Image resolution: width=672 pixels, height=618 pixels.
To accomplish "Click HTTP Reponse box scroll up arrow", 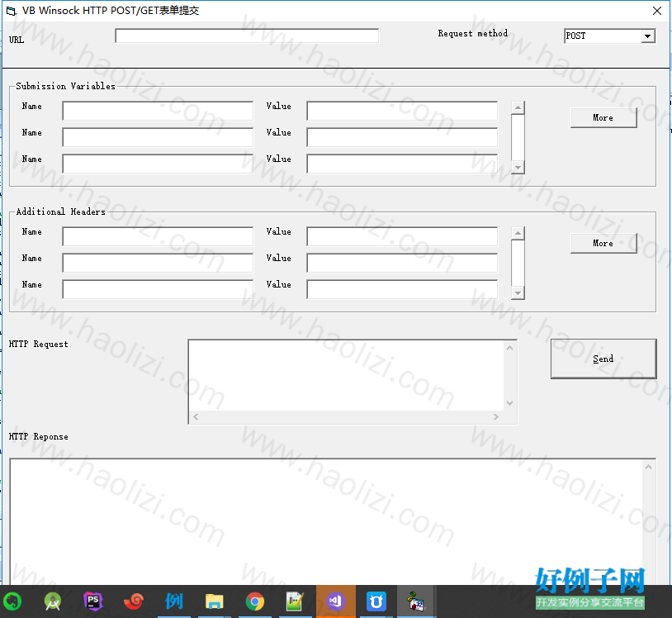I will point(648,467).
